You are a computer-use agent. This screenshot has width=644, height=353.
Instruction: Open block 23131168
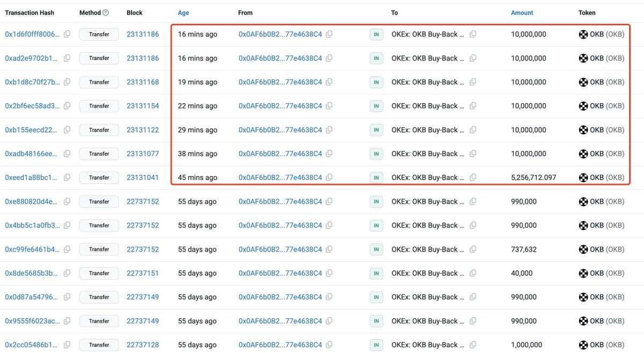(x=143, y=82)
